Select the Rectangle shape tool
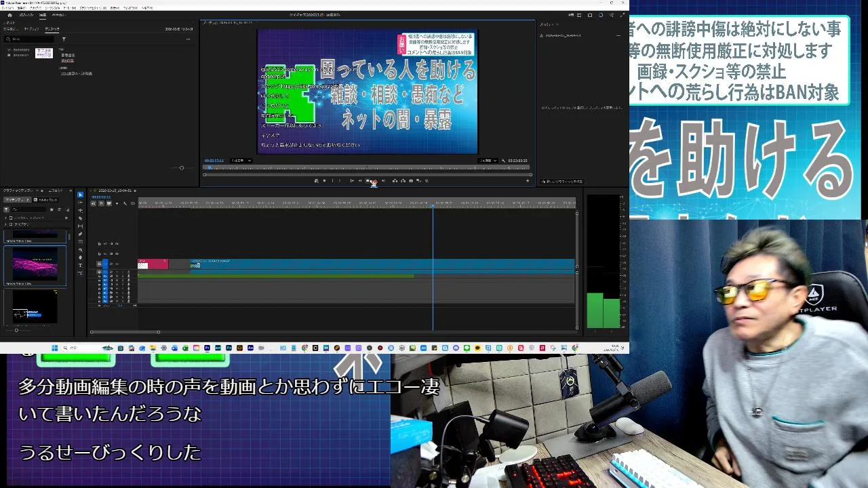Image resolution: width=868 pixels, height=488 pixels. click(x=80, y=242)
